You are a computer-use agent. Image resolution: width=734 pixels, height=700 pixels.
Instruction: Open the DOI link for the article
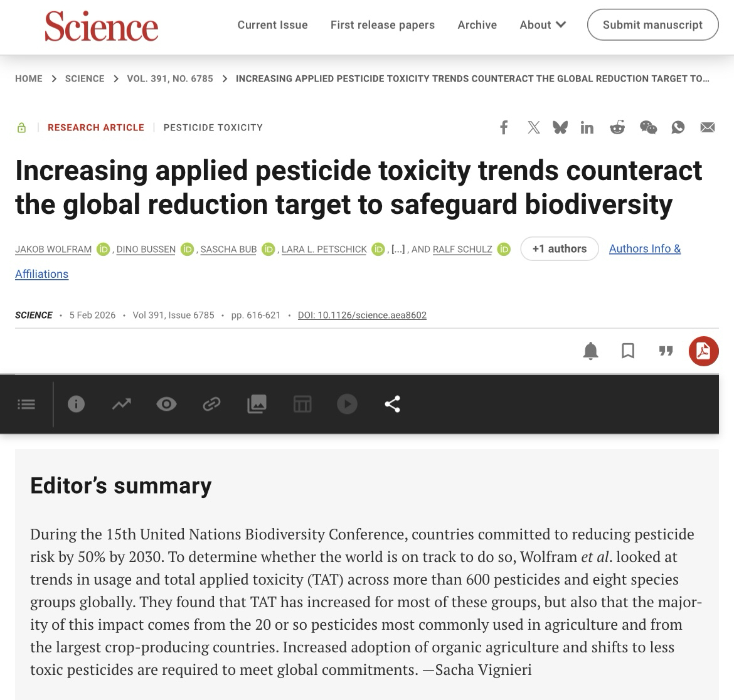(362, 315)
